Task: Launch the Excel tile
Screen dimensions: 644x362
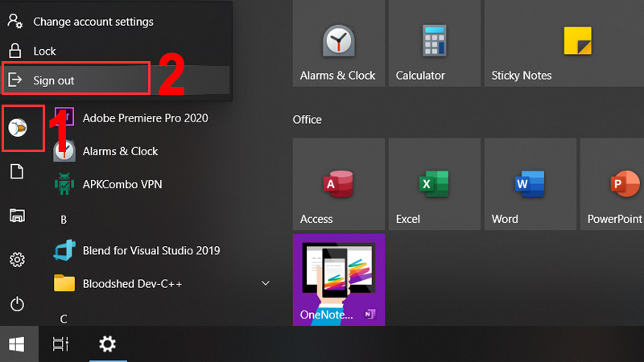Action: [x=434, y=184]
